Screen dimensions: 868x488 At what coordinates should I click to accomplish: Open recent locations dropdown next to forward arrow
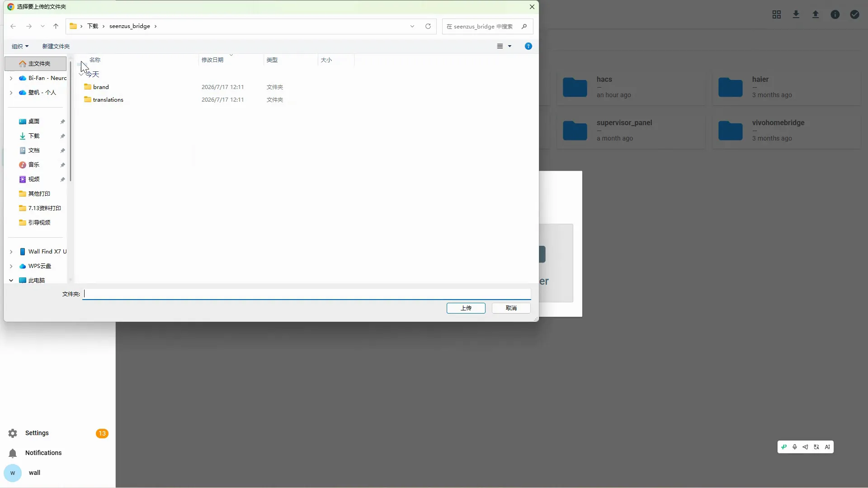(x=42, y=26)
